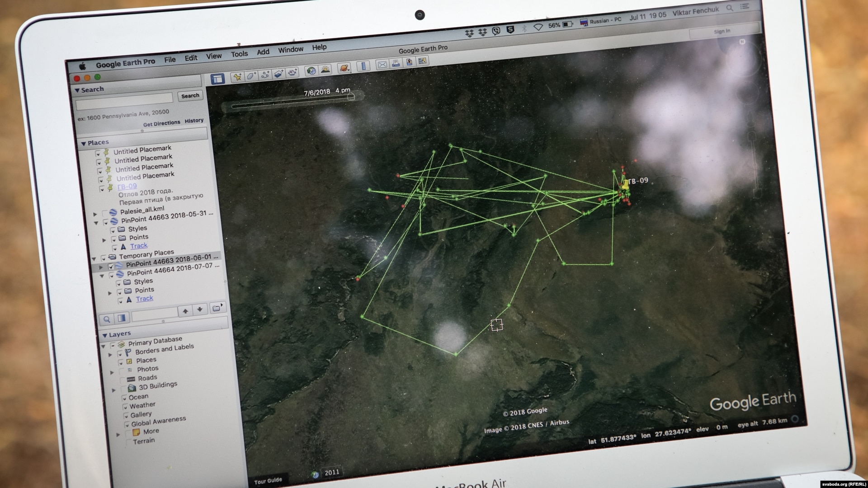Open the View menu
Viewport: 868px width, 488px height.
[214, 56]
